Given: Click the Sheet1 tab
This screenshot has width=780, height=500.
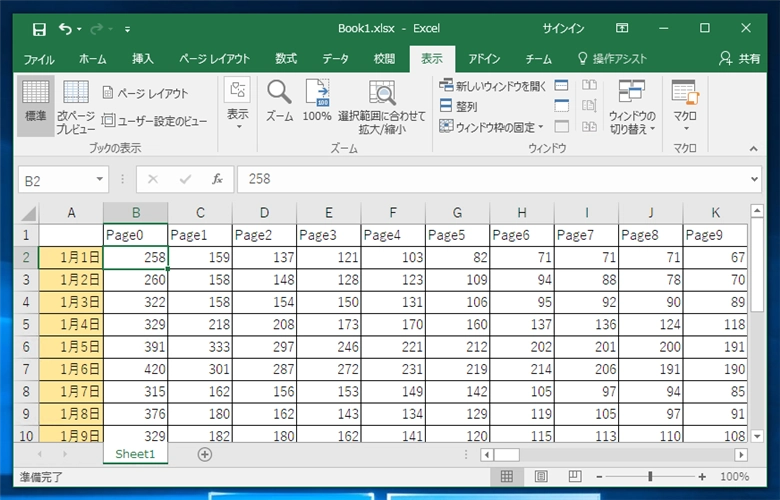Looking at the screenshot, I should [135, 454].
